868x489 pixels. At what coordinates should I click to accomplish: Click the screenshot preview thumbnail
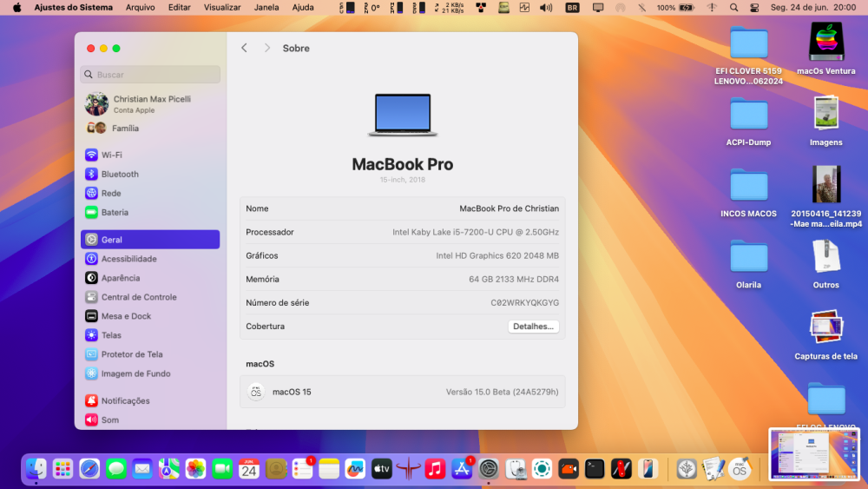814,454
